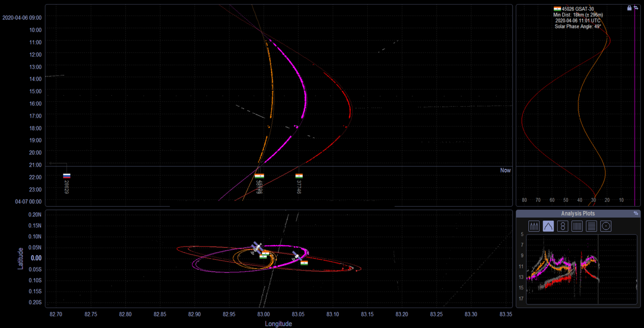Click the Indian flag beside 45026 GSAT-30
The height and width of the screenshot is (328, 644).
(557, 8)
